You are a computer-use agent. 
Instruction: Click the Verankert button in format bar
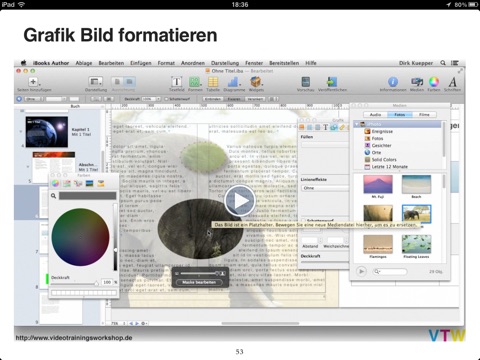click(x=255, y=99)
